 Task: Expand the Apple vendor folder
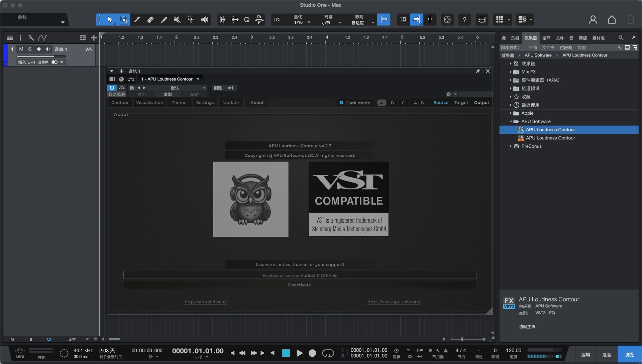[x=510, y=113]
